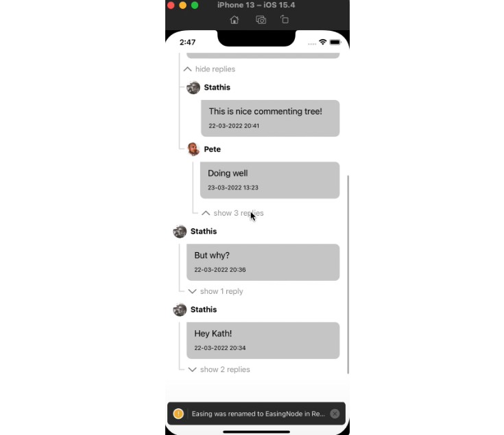Tap Pete's avatar picture
The image size is (504, 435).
(193, 149)
